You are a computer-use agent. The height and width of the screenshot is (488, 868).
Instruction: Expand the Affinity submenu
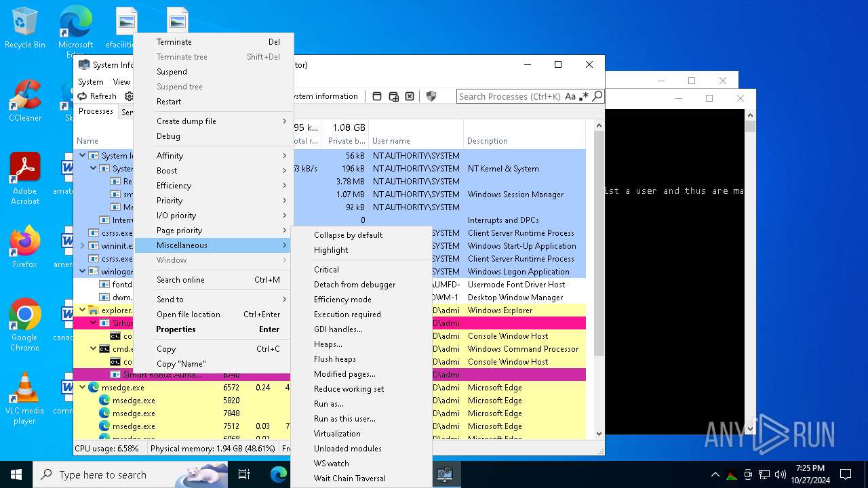[214, 156]
